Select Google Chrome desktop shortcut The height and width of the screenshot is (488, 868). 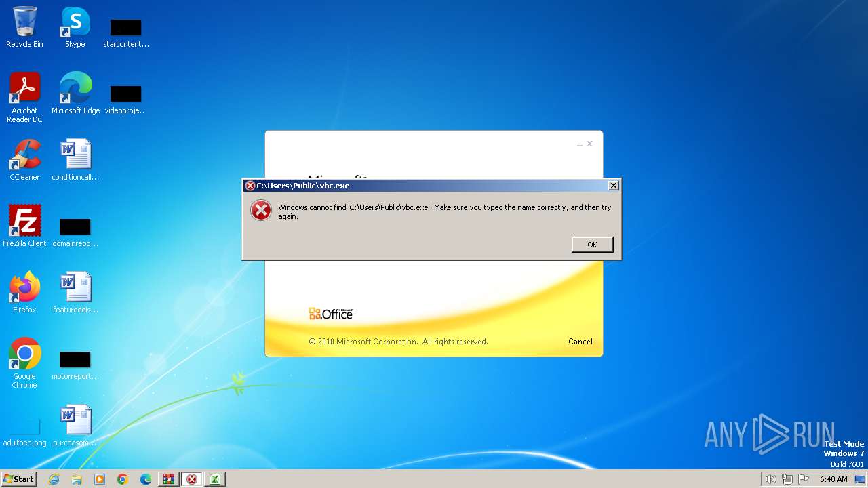24,363
